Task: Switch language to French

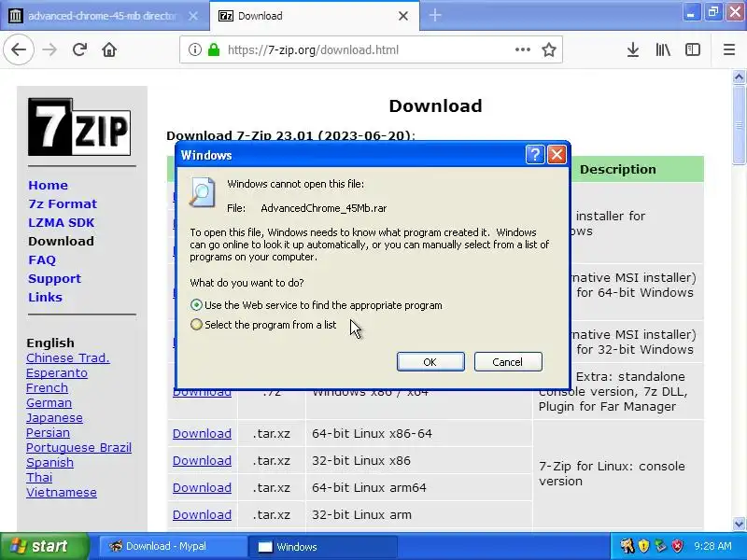Action: (47, 387)
